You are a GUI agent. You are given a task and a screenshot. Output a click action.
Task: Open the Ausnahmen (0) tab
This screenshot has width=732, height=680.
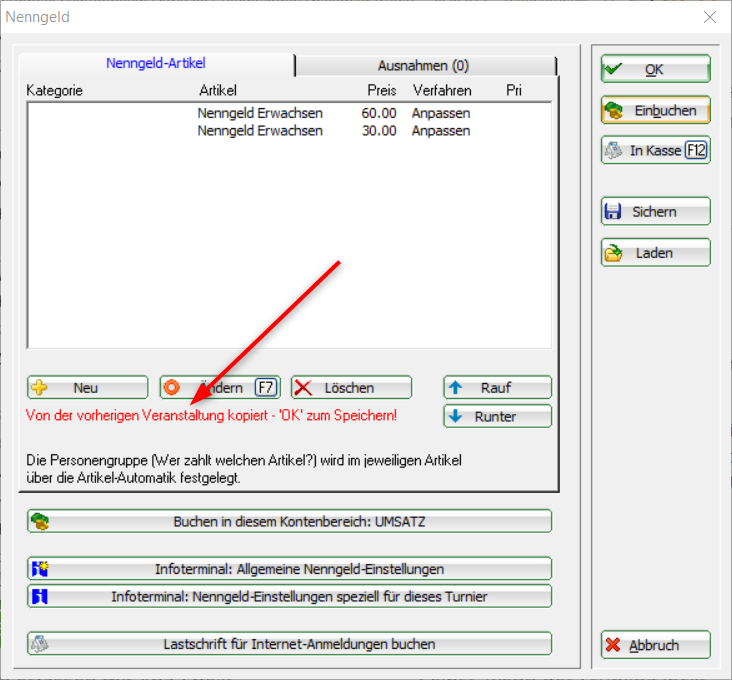point(424,66)
